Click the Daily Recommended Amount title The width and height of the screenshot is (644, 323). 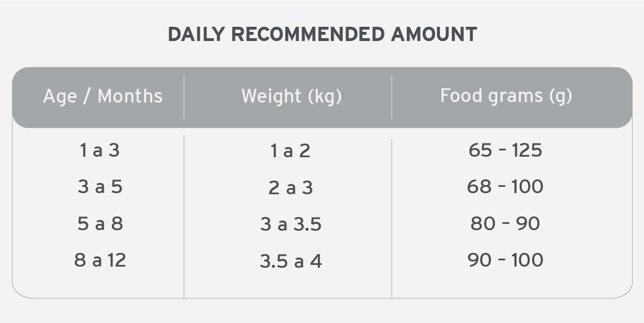(x=322, y=35)
